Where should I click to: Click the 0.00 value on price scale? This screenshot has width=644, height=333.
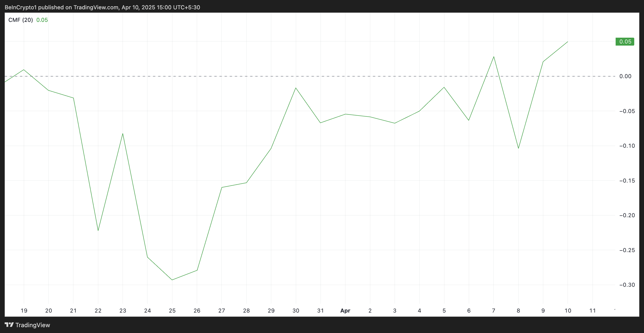click(x=625, y=76)
